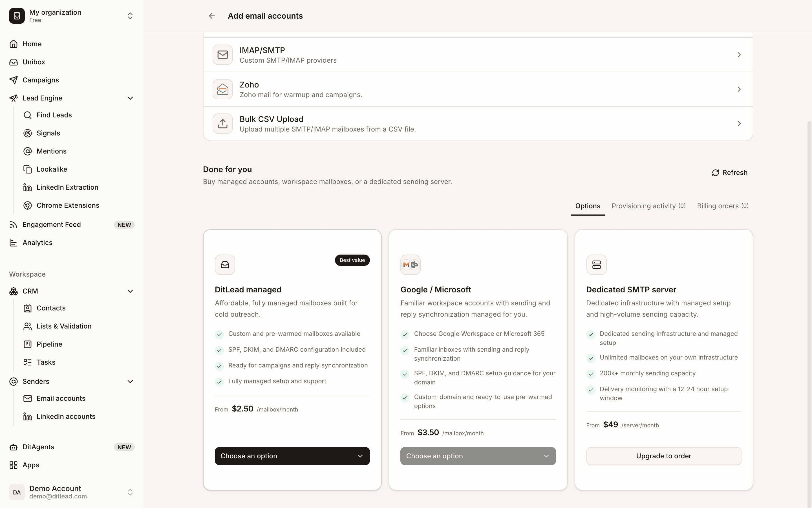The width and height of the screenshot is (812, 508).
Task: Click the Upgrade to order button
Action: [664, 456]
